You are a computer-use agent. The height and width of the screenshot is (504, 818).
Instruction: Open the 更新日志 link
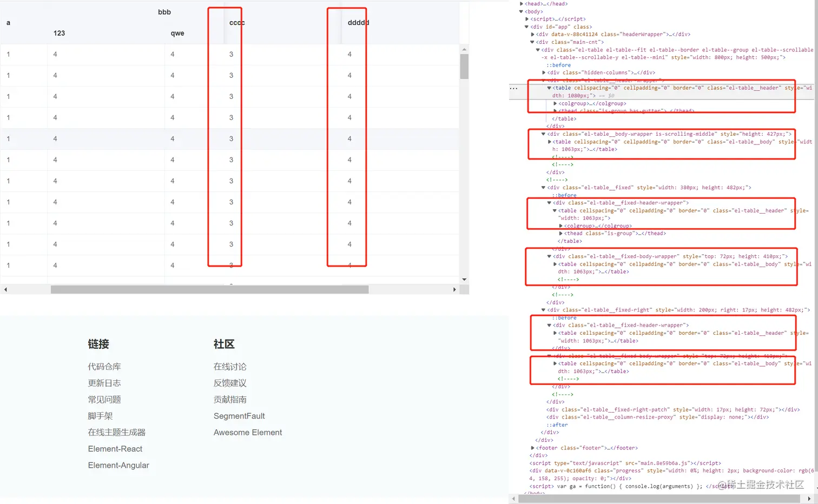[x=104, y=383]
